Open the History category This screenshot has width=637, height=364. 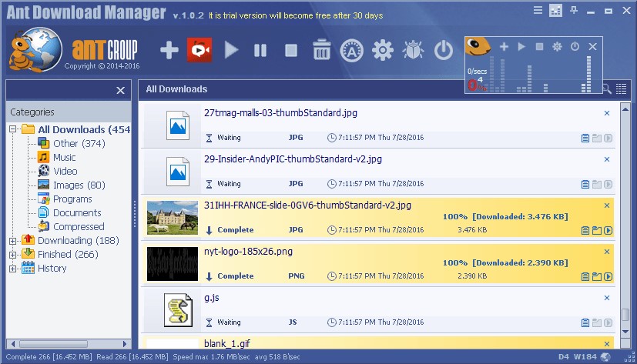click(52, 269)
